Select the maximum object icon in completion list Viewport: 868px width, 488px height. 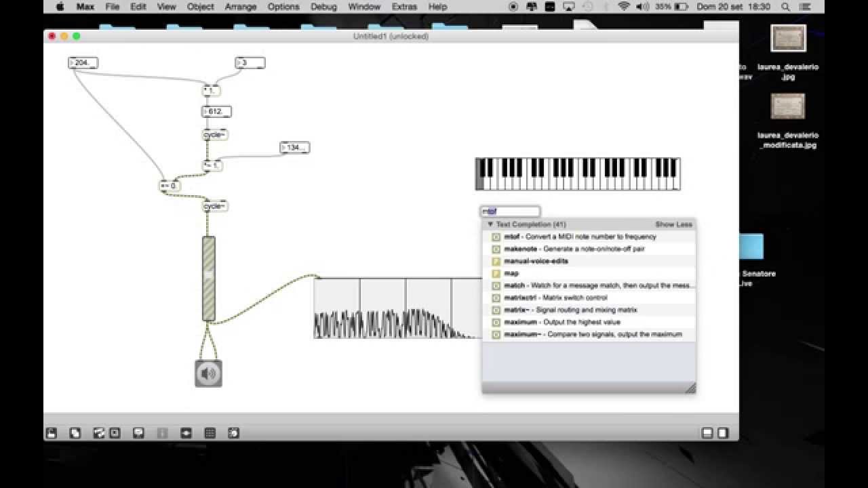496,323
